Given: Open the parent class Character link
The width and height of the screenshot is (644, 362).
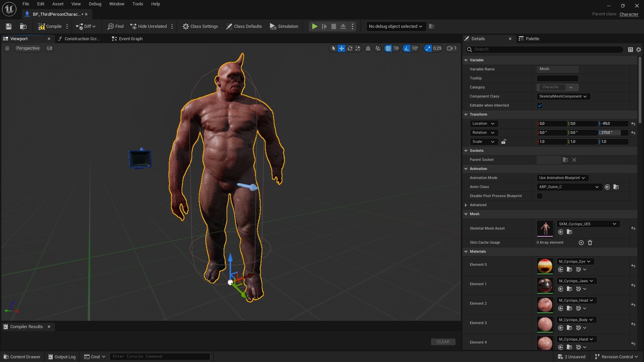Looking at the screenshot, I should tap(629, 14).
